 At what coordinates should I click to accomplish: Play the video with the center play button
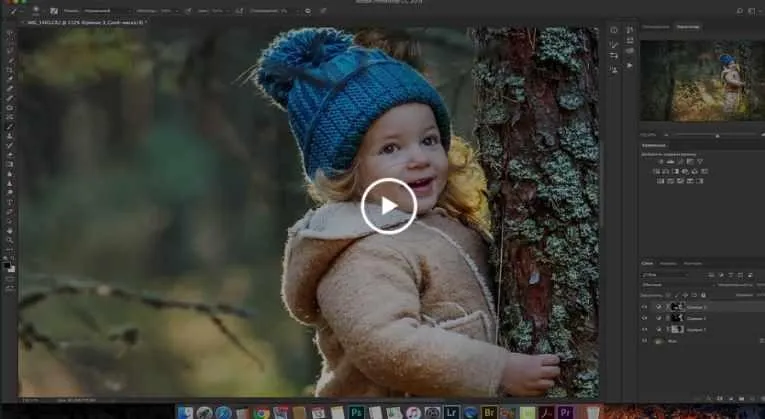(389, 206)
